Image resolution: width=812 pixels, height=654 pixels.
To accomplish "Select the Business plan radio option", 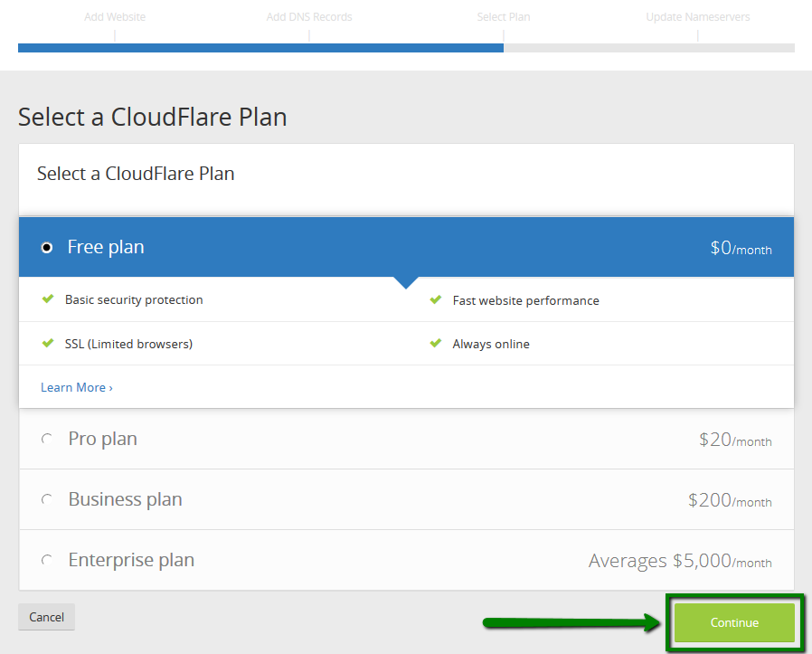I will pos(47,499).
